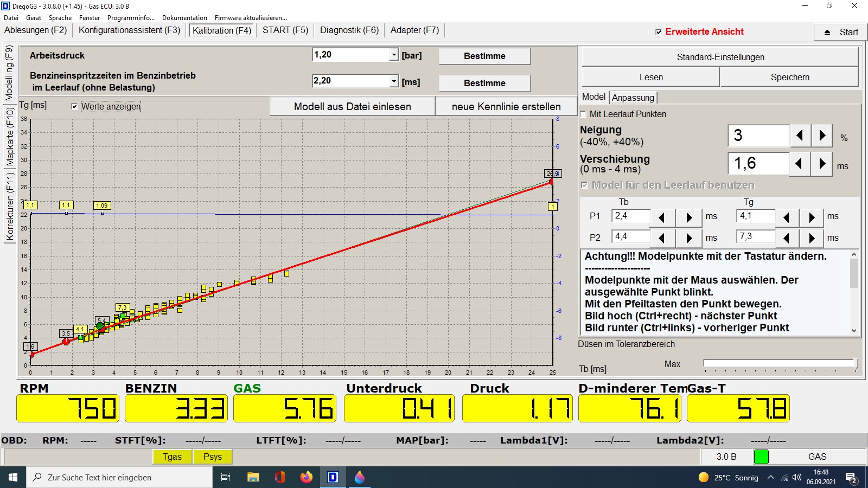This screenshot has height=488, width=868.
Task: Open Arbeitsdruck dropdown list
Action: 394,55
